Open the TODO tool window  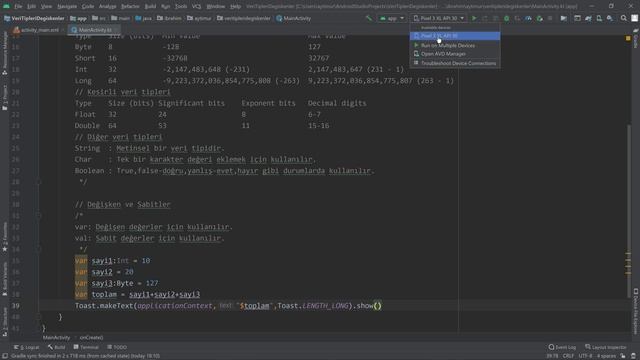(117, 347)
